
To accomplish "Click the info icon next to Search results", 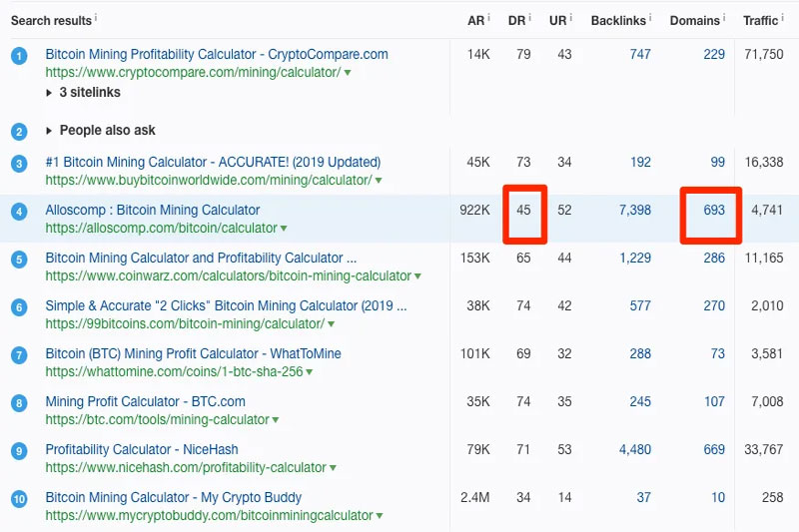I will (96, 18).
